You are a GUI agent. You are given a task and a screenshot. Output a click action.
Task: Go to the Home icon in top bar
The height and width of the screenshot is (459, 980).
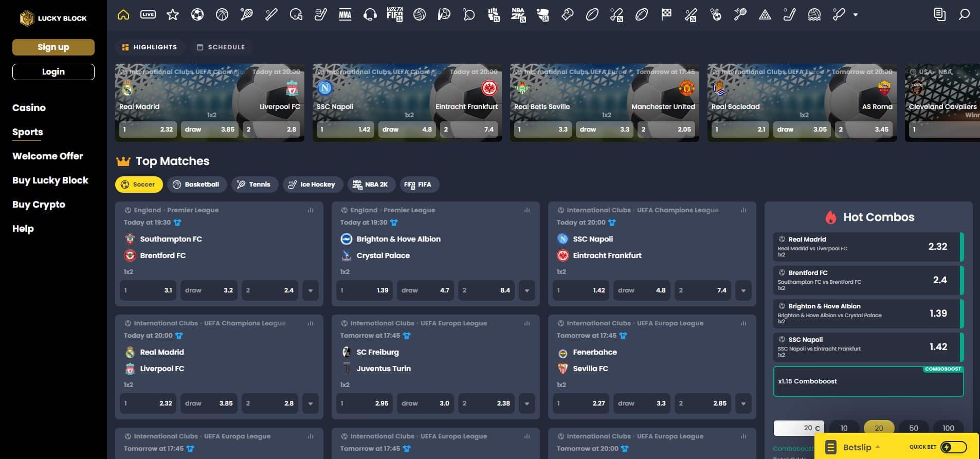coord(123,15)
